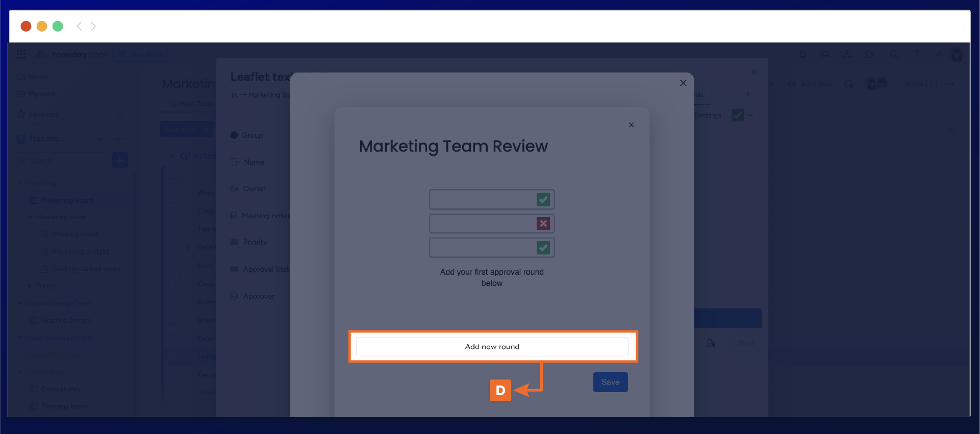Save the Marketing Team Review approval
Viewport: 980px width, 434px height.
click(610, 382)
